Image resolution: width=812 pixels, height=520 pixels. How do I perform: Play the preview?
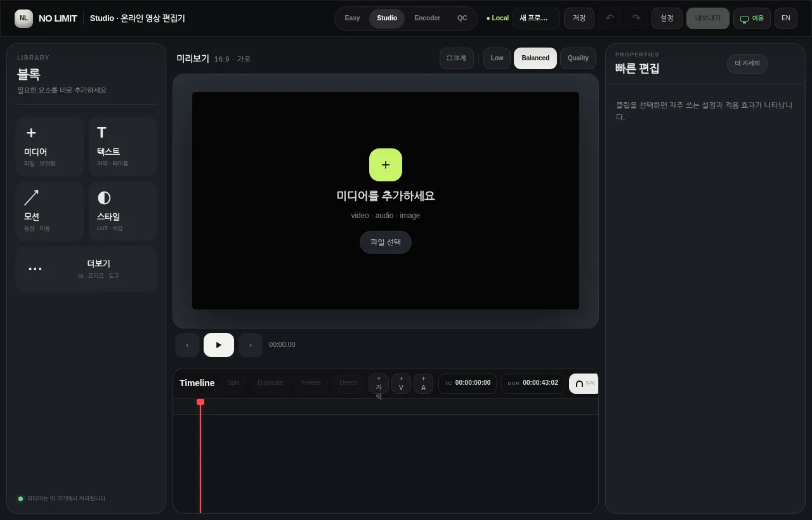click(219, 345)
